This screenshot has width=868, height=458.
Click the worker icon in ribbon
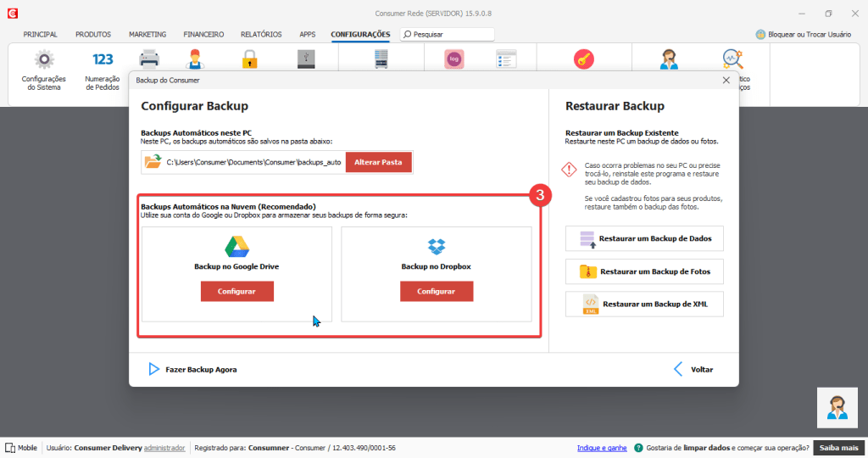point(195,59)
